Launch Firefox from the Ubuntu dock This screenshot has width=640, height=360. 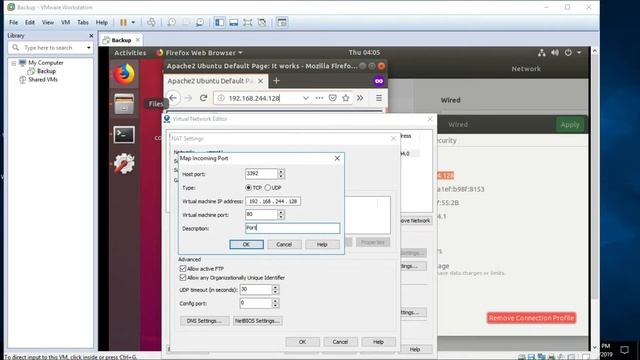[124, 74]
